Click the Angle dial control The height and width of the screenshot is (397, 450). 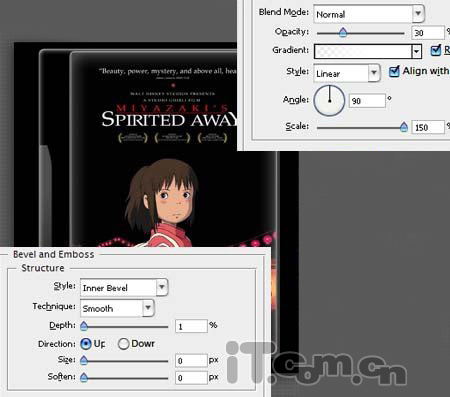pos(329,100)
